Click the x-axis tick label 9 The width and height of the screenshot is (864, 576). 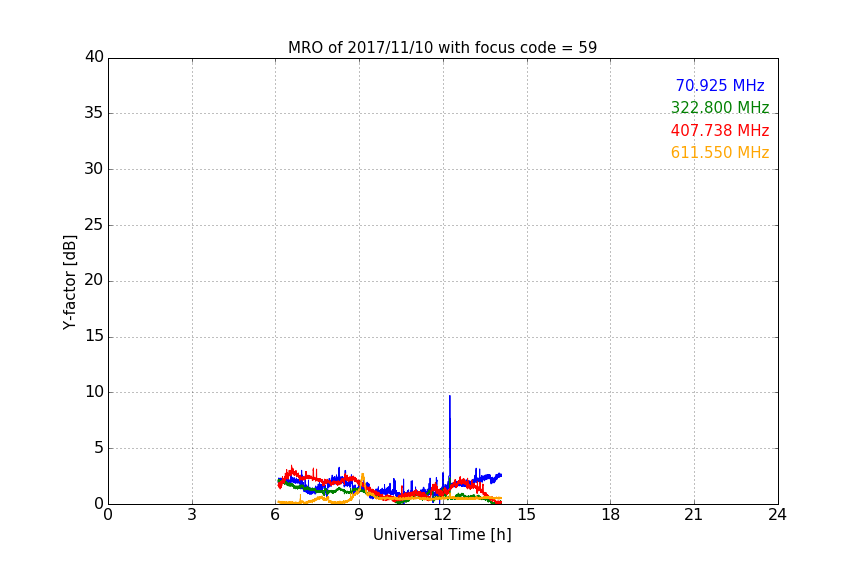click(x=359, y=515)
